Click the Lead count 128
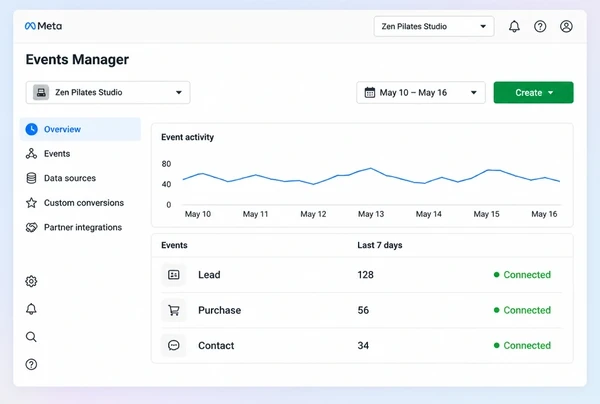Screen dimensions: 600x404 365,275
